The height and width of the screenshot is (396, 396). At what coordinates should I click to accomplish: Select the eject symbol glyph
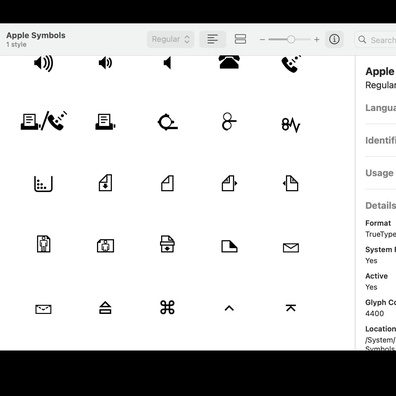(x=105, y=308)
